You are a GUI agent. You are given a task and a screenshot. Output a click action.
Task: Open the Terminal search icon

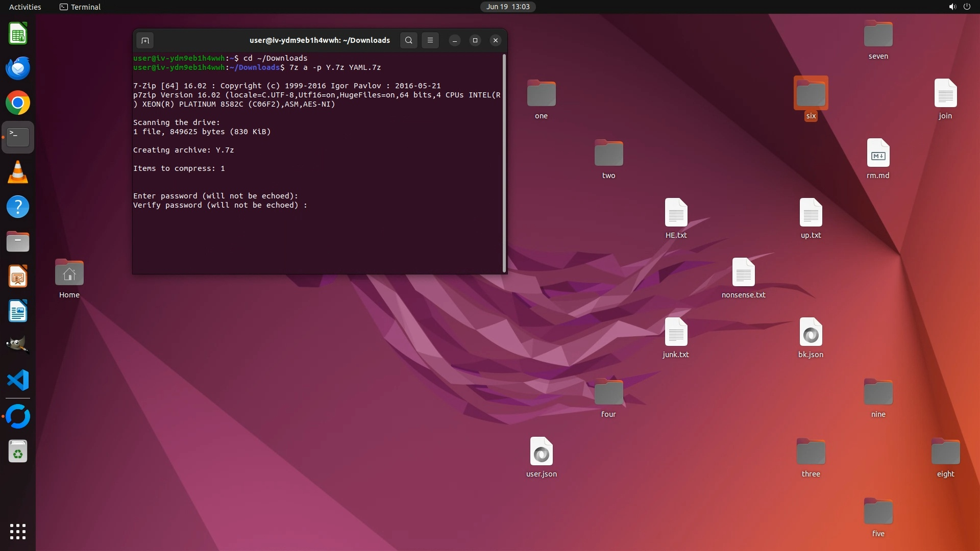coord(408,40)
